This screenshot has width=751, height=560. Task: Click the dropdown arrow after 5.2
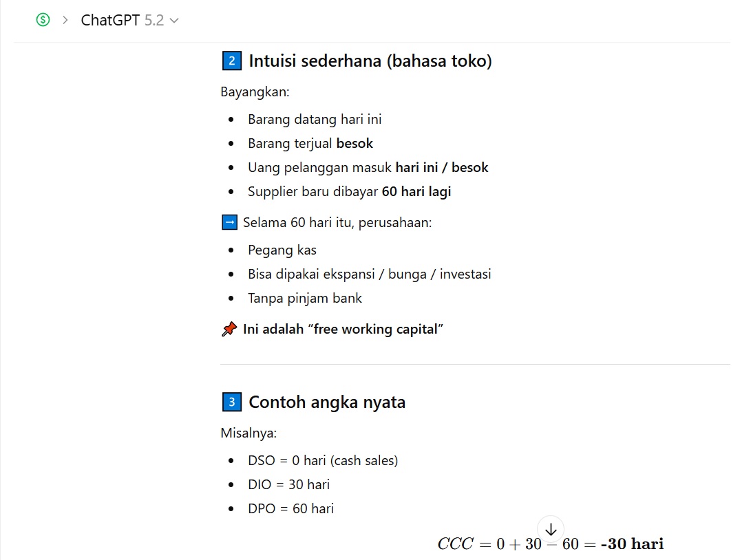point(174,21)
